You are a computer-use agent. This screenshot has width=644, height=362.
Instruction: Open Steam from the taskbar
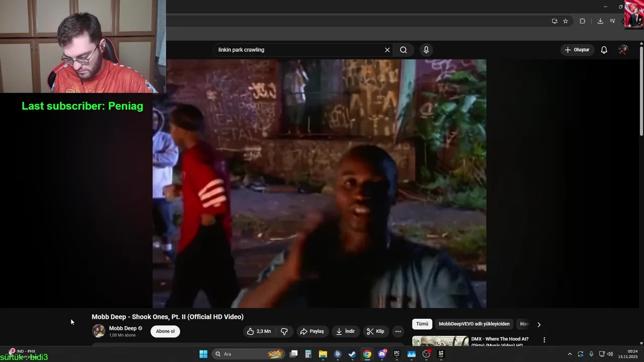pos(352,354)
